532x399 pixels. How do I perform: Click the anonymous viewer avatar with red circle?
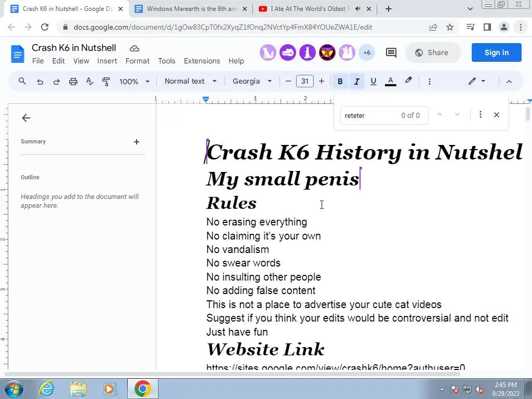pyautogui.click(x=327, y=52)
